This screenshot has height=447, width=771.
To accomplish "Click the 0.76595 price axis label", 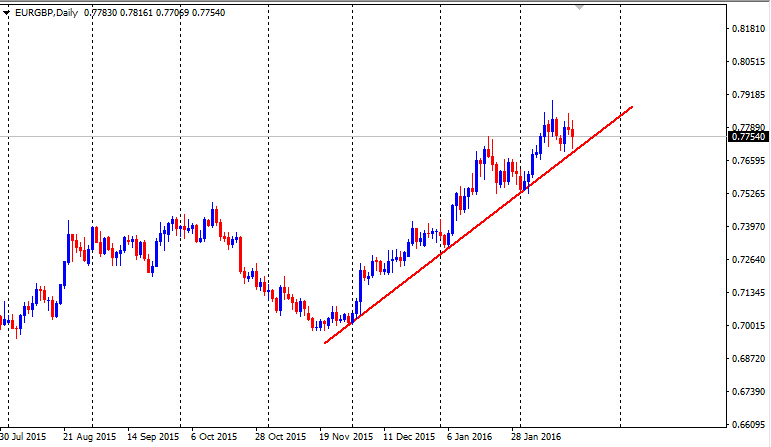I will (749, 161).
